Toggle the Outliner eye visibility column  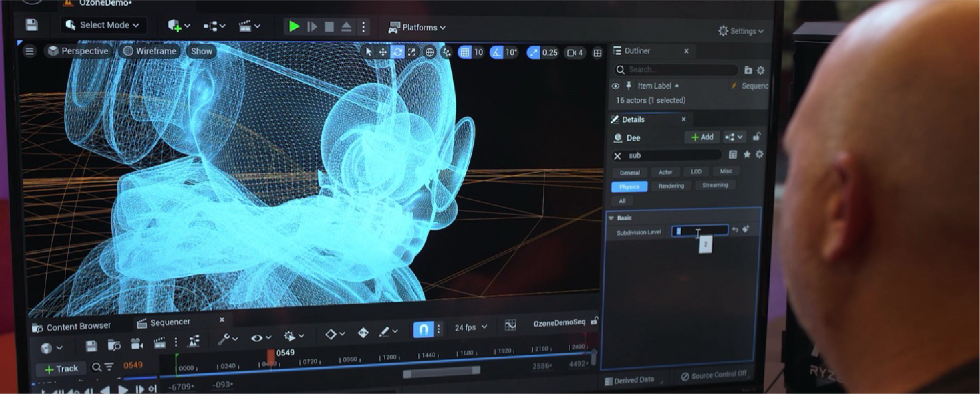(615, 86)
